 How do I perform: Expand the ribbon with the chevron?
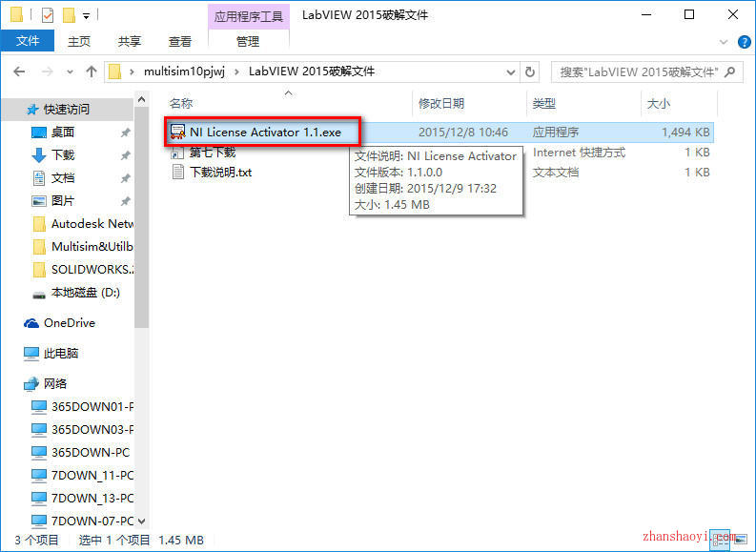[x=724, y=42]
